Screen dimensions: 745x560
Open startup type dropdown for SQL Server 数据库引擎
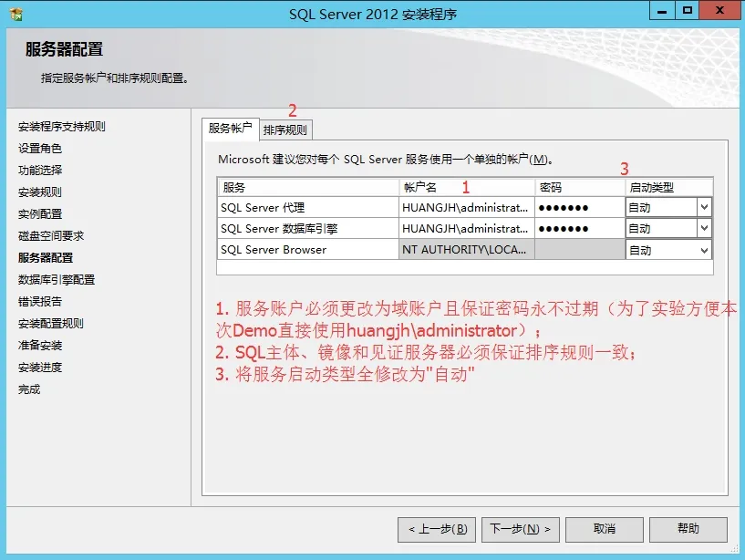[x=704, y=229]
